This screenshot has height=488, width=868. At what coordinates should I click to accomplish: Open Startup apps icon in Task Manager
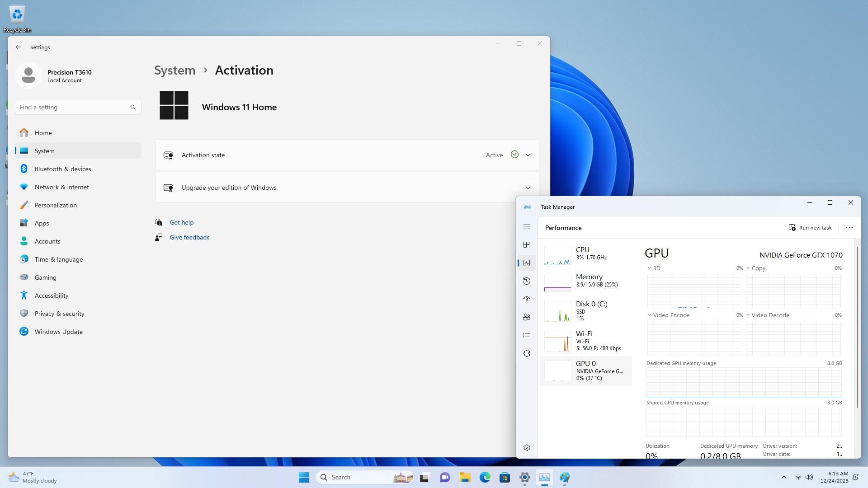tap(526, 299)
